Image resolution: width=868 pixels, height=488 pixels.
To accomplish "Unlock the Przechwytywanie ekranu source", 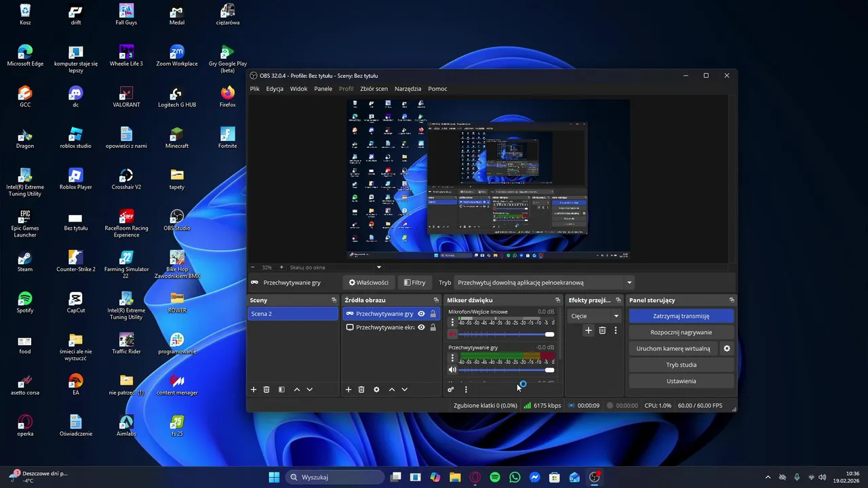I will [x=433, y=327].
